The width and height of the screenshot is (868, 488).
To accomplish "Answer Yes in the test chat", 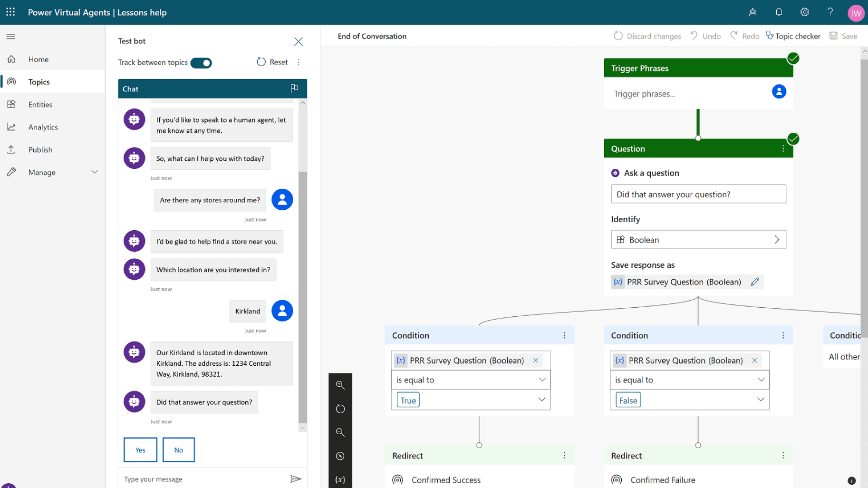I will click(140, 449).
